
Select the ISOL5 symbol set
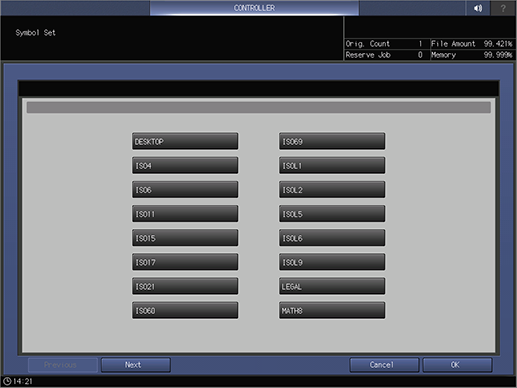point(332,214)
